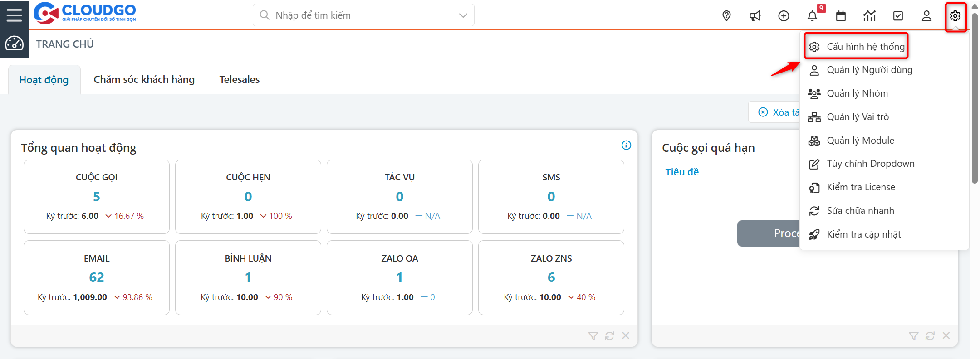Image resolution: width=980 pixels, height=359 pixels.
Task: Switch to Chăm sóc khách hàng tab
Action: tap(144, 79)
